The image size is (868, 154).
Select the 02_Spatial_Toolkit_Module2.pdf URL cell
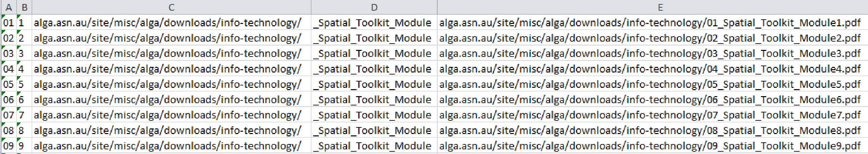[x=653, y=38]
